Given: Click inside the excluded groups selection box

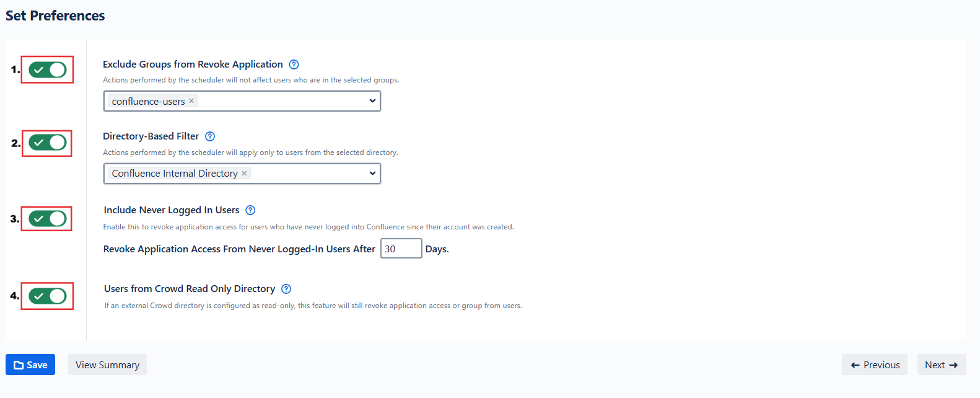Looking at the screenshot, I should 279,101.
